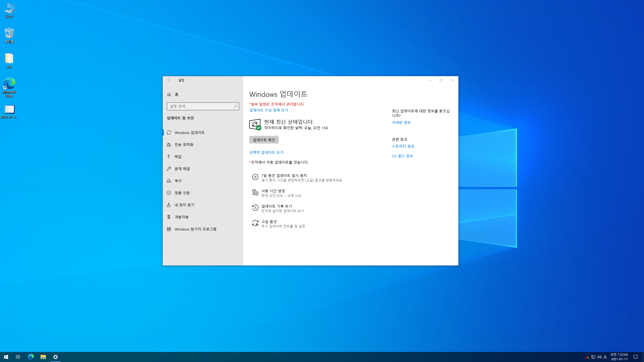This screenshot has width=644, height=362.
Task: Open 업데이트 기록 보기 history option
Action: tap(276, 206)
